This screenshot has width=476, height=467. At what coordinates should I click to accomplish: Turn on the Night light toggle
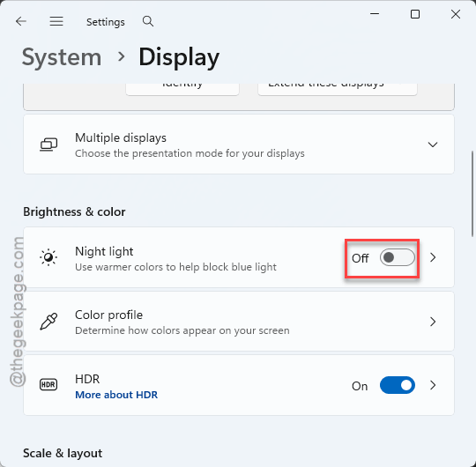397,257
